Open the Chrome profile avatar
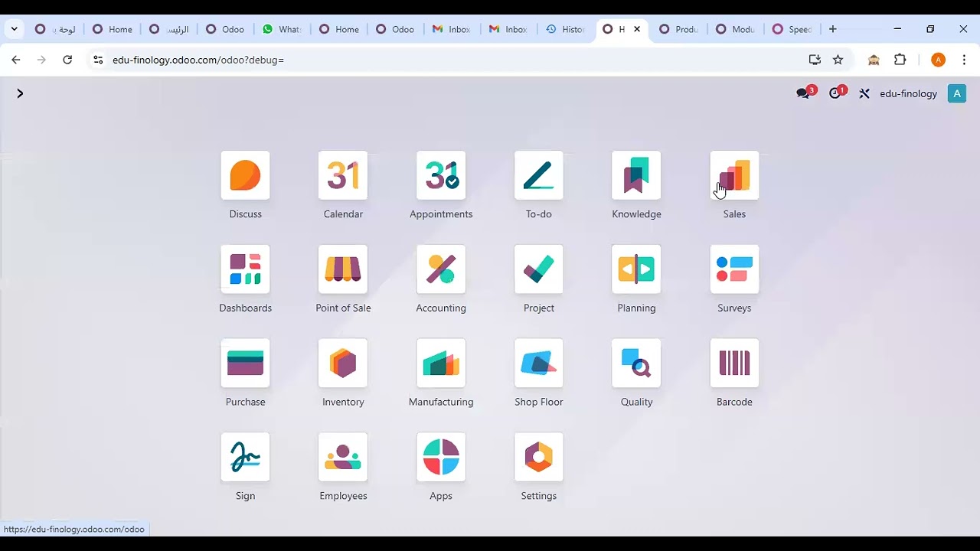 click(939, 60)
